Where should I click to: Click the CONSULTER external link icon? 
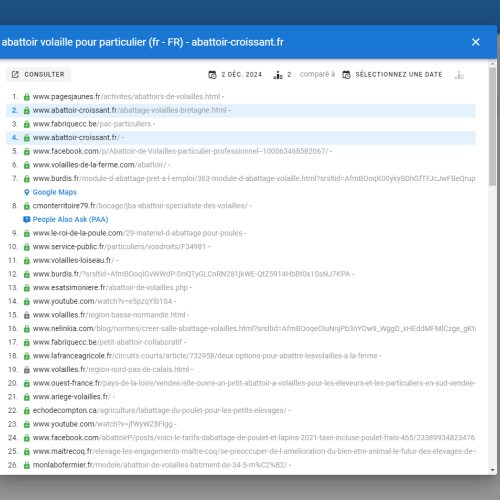(x=15, y=74)
